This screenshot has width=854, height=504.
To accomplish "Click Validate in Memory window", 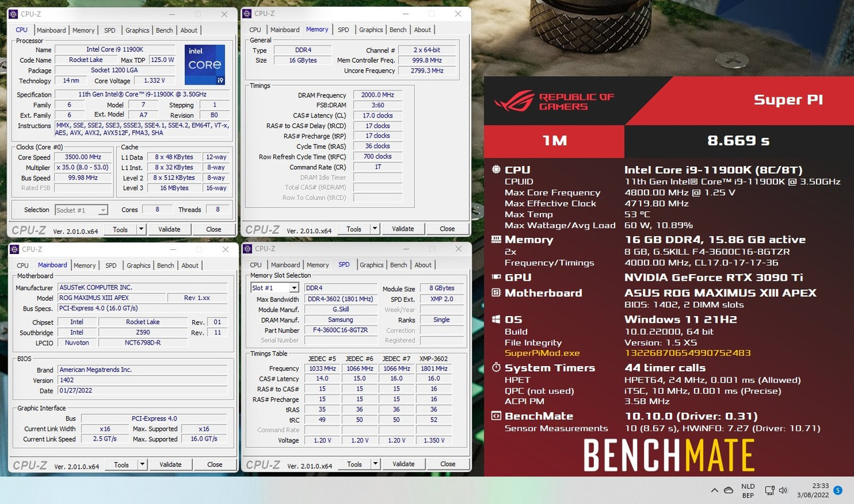I will [403, 229].
